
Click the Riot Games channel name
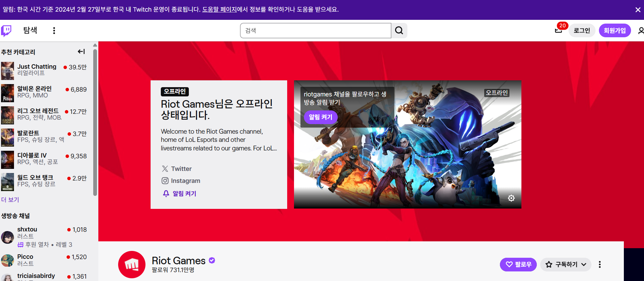coord(179,260)
